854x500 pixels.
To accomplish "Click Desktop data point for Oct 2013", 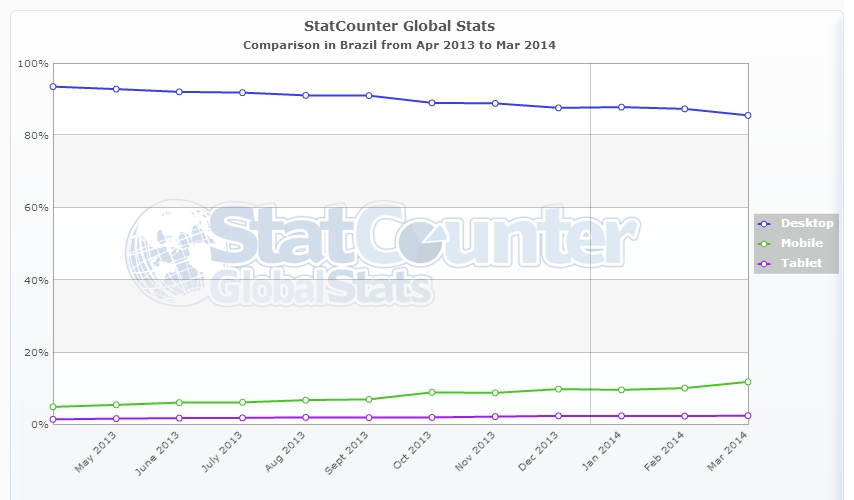I will tap(432, 103).
